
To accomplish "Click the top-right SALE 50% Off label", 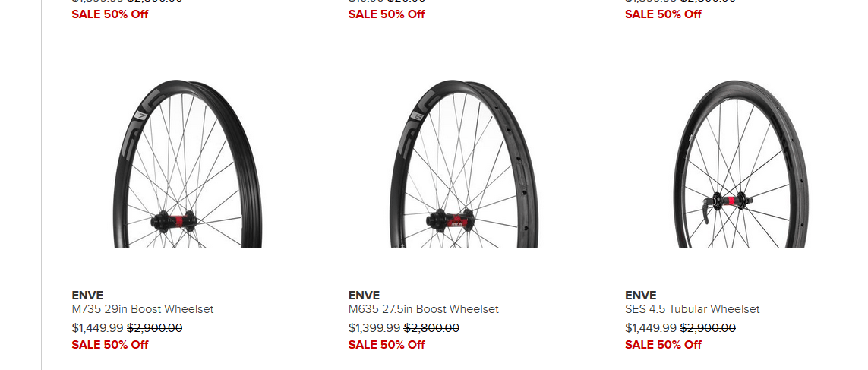I will 663,14.
